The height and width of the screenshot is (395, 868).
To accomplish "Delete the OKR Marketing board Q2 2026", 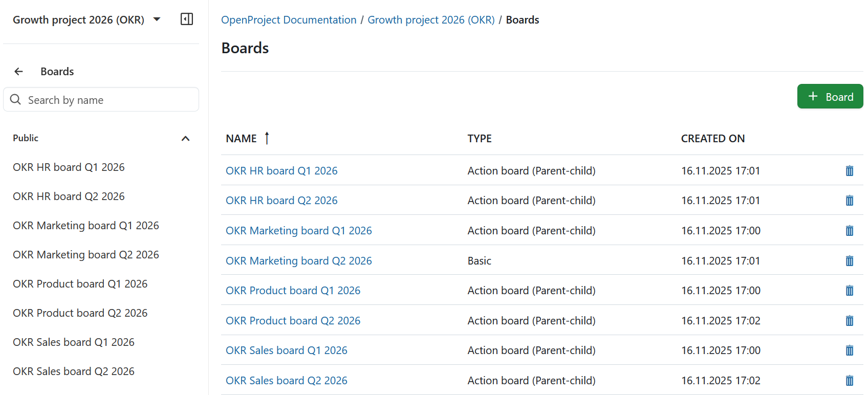I will (850, 261).
